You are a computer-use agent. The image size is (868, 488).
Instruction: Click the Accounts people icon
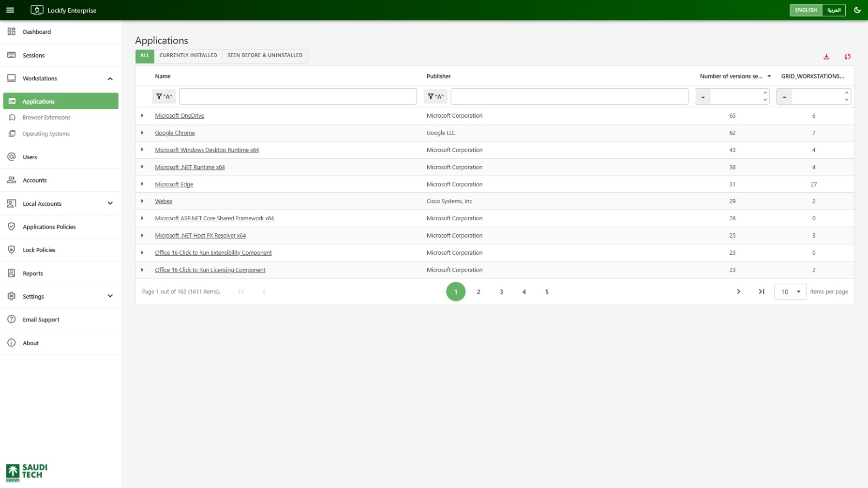[x=12, y=180]
